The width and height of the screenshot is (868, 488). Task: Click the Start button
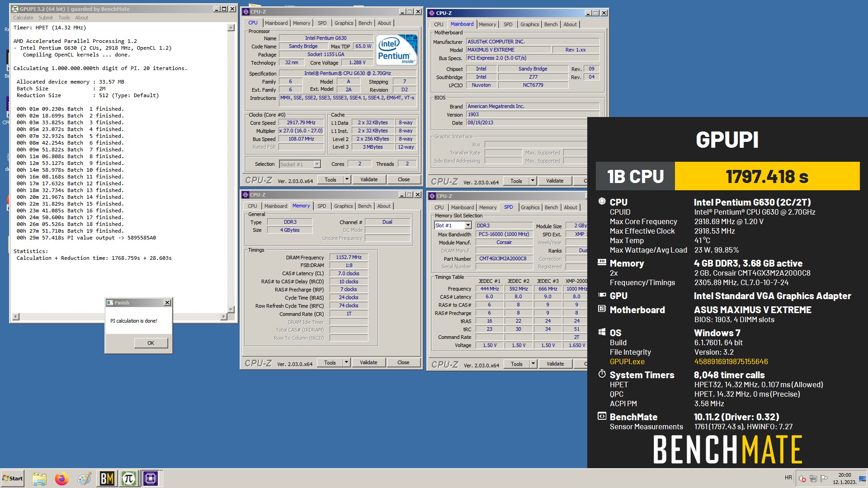tap(12, 479)
